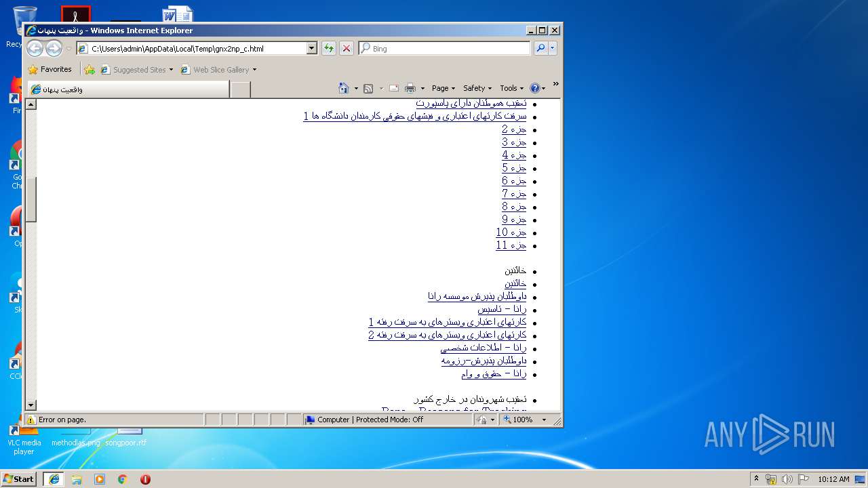Open a new blank tab

click(240, 89)
